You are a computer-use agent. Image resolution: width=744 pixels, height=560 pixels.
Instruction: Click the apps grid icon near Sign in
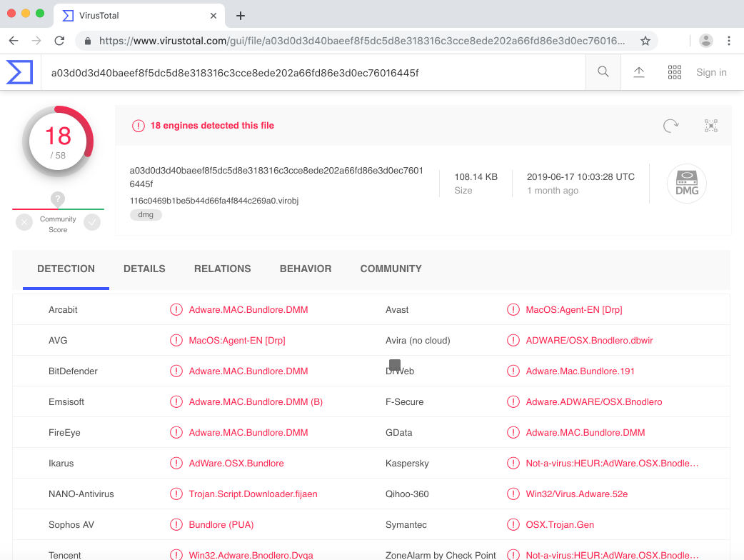pyautogui.click(x=674, y=71)
